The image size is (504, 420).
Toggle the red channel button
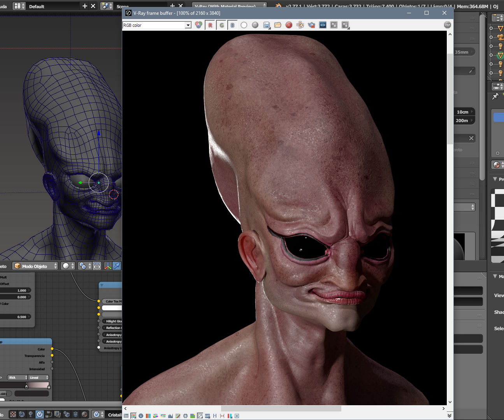pyautogui.click(x=210, y=25)
